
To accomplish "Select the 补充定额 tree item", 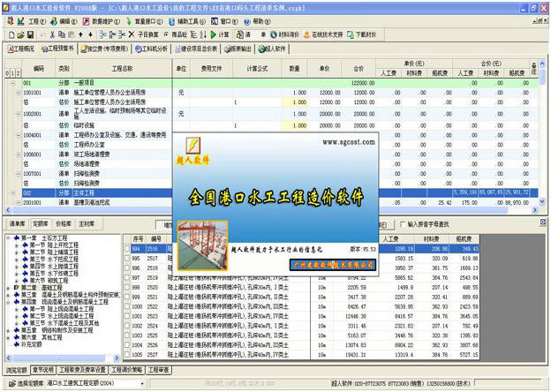I will point(31,344).
